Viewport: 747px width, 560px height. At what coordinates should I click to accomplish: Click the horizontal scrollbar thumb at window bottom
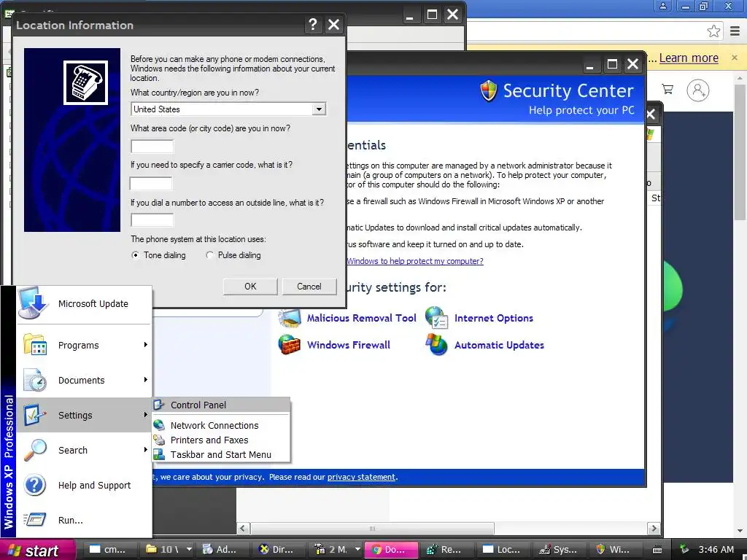[x=373, y=528]
